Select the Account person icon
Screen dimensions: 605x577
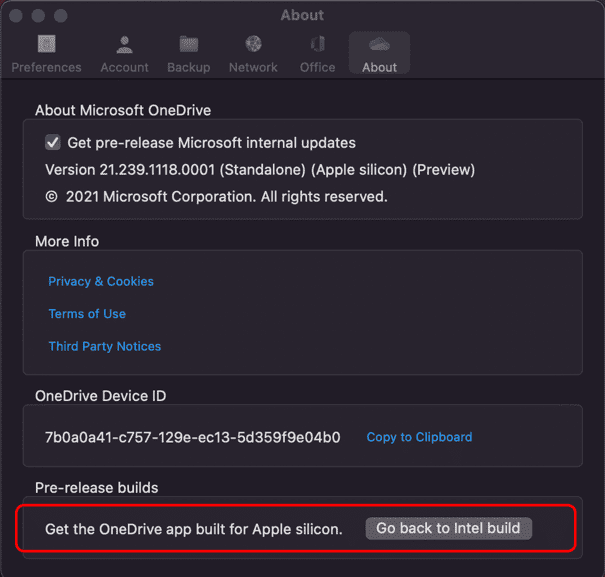click(x=124, y=45)
